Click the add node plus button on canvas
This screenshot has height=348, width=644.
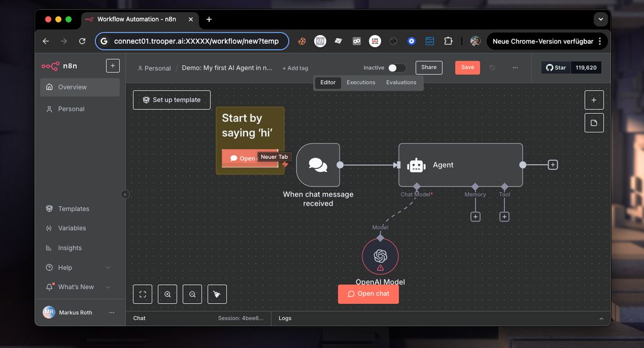[594, 100]
